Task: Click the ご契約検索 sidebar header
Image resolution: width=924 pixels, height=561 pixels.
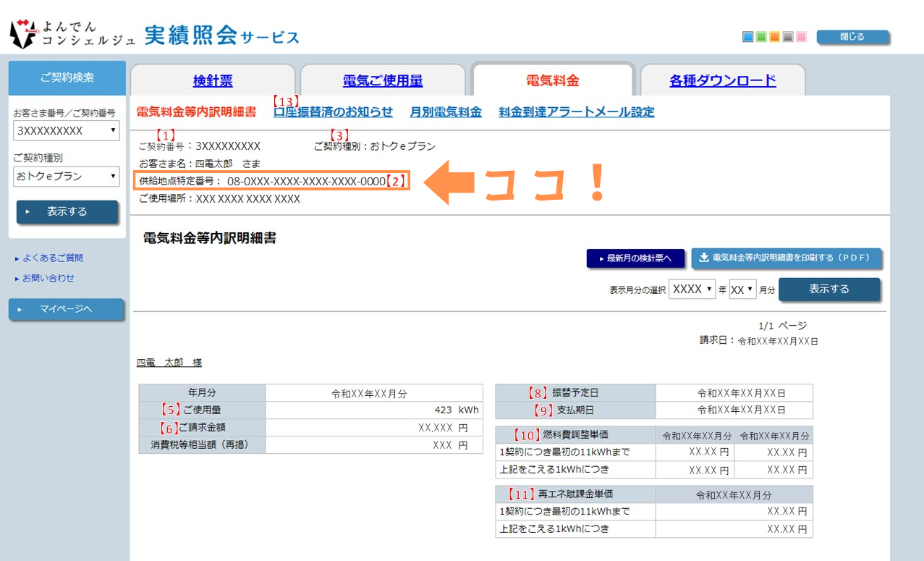Action: 67,77
